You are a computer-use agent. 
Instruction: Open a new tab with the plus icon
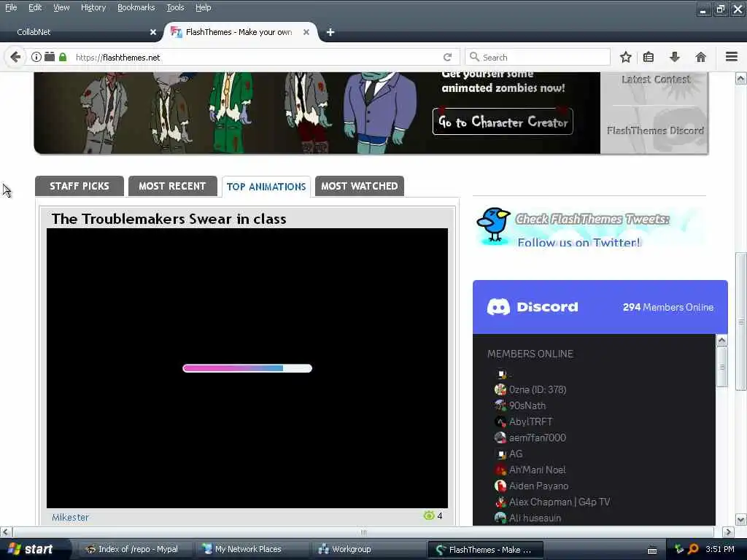point(330,32)
